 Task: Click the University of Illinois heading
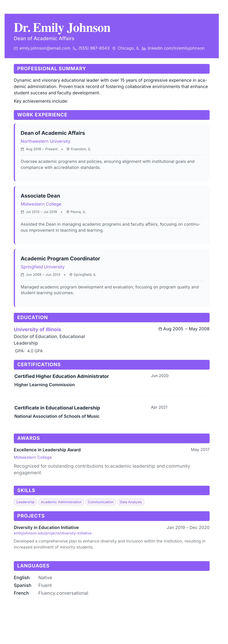(x=37, y=329)
